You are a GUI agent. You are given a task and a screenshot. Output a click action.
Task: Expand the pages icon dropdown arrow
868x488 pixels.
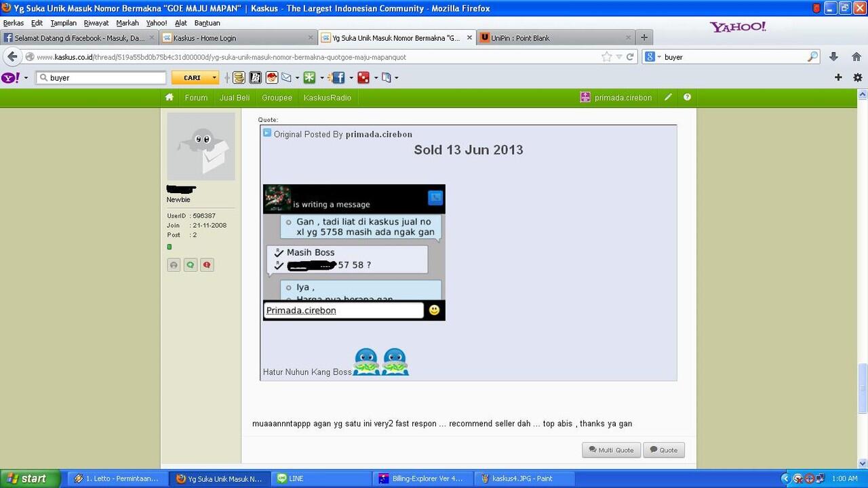click(x=396, y=78)
